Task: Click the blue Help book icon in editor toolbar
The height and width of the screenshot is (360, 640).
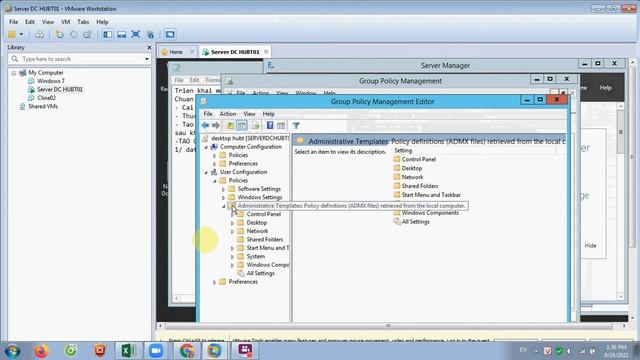Action: 270,126
